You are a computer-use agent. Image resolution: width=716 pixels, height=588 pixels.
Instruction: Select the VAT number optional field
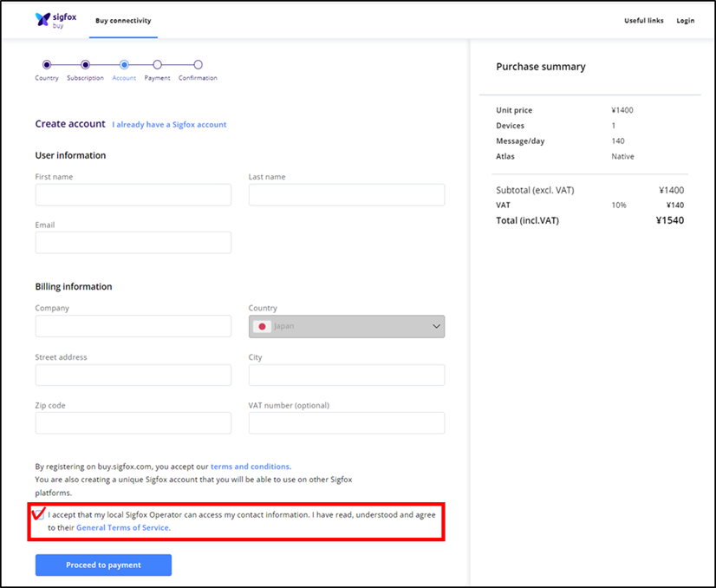pyautogui.click(x=347, y=423)
